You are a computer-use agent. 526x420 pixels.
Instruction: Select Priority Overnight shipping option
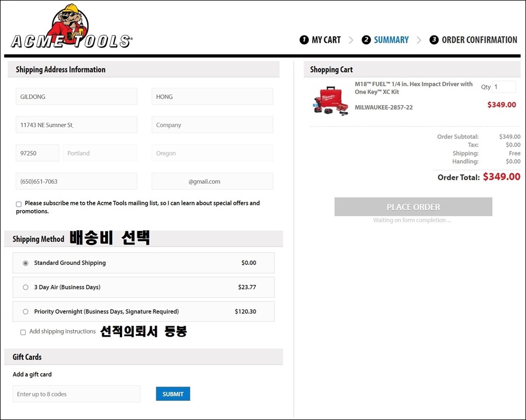click(x=26, y=311)
